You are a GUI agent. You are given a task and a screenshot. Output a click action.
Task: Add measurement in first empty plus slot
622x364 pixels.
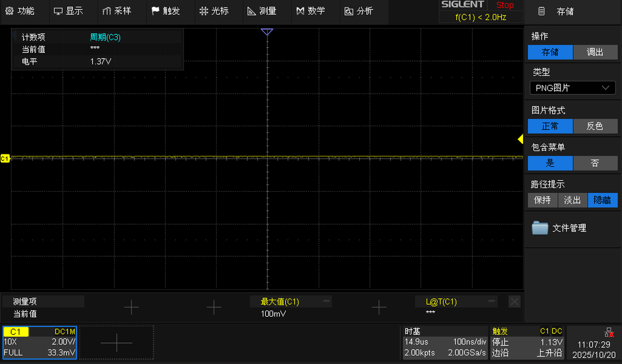tap(131, 307)
